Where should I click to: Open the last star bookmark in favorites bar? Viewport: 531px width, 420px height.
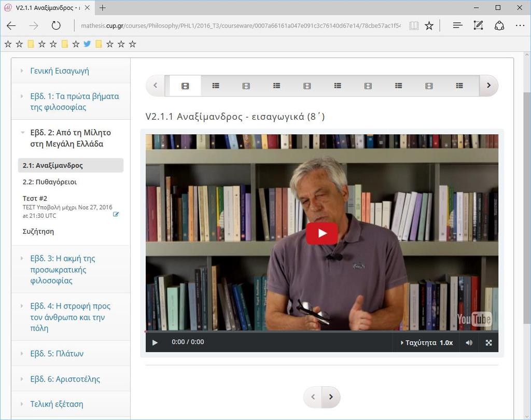pyautogui.click(x=132, y=44)
